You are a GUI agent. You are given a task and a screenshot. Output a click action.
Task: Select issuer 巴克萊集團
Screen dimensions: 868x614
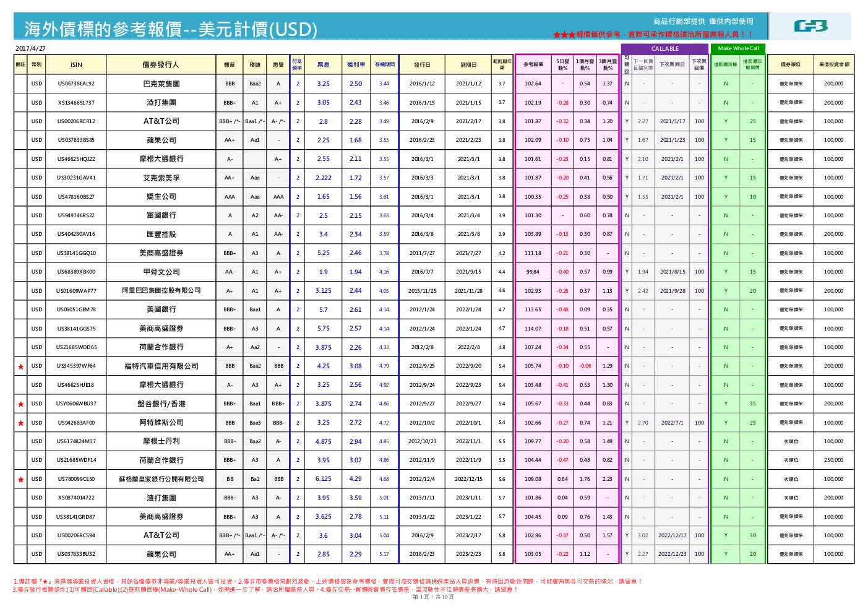pos(161,84)
